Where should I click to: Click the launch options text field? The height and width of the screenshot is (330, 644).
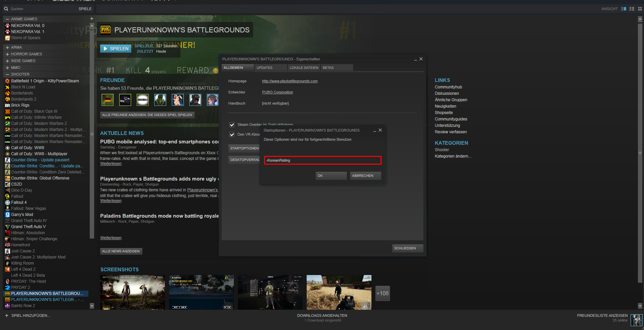coord(323,160)
